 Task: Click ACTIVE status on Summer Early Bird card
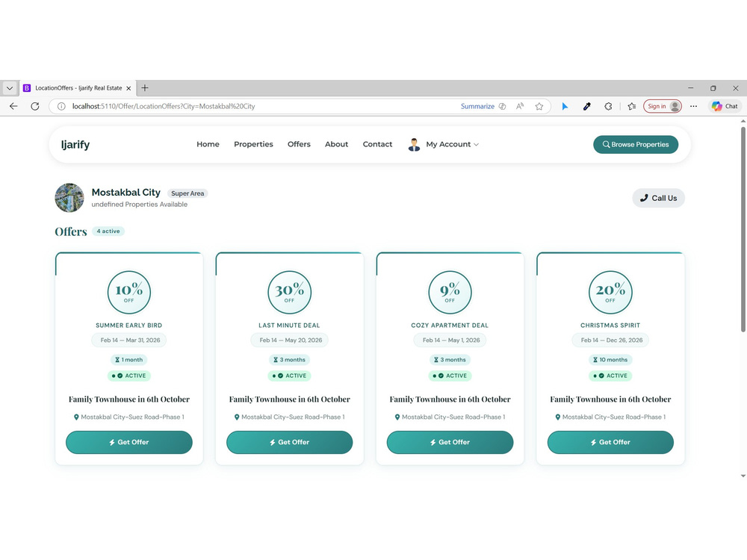(129, 376)
